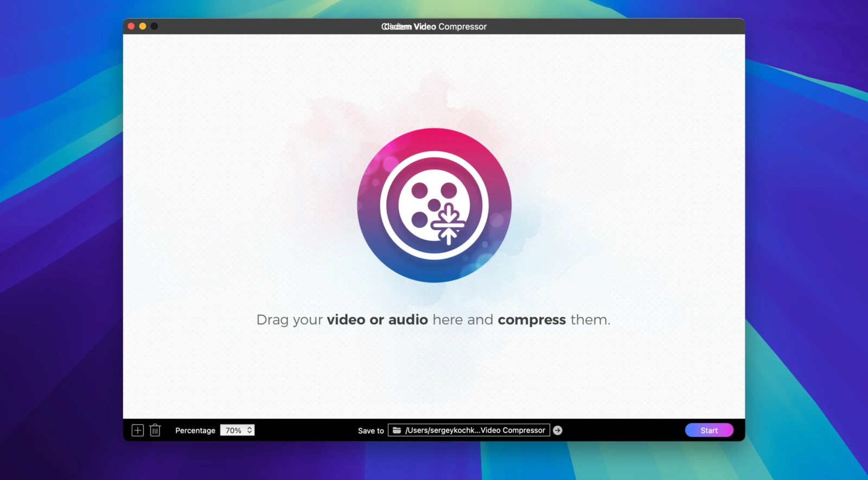Click the bold "video or audio" text
This screenshot has width=868, height=480.
[377, 320]
